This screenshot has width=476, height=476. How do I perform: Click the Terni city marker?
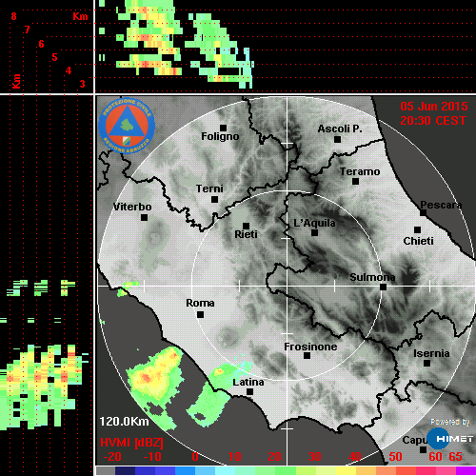click(214, 200)
